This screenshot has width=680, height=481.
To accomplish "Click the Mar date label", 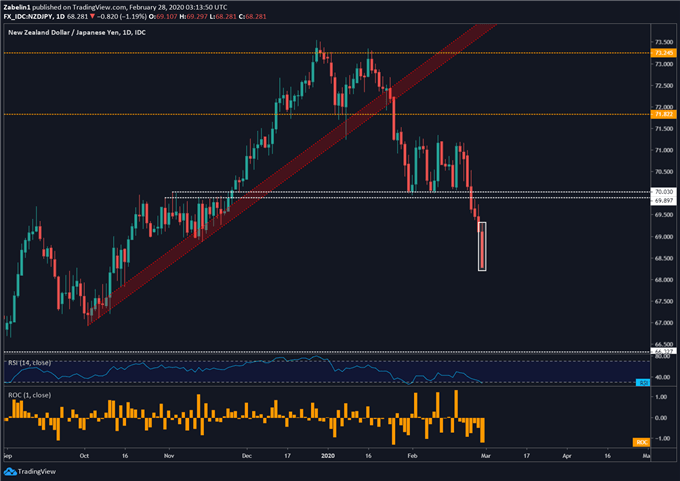I will [x=485, y=455].
